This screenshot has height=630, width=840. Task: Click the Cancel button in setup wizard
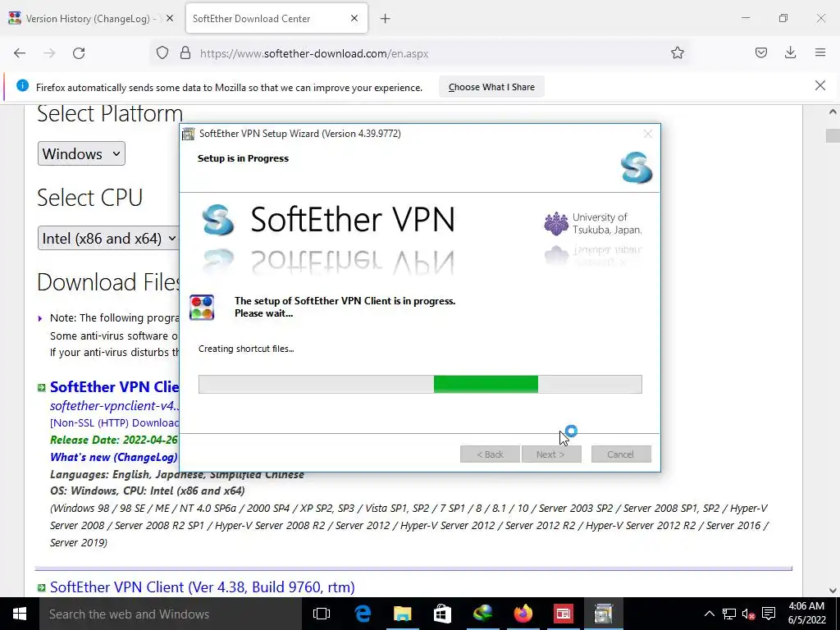(x=621, y=454)
